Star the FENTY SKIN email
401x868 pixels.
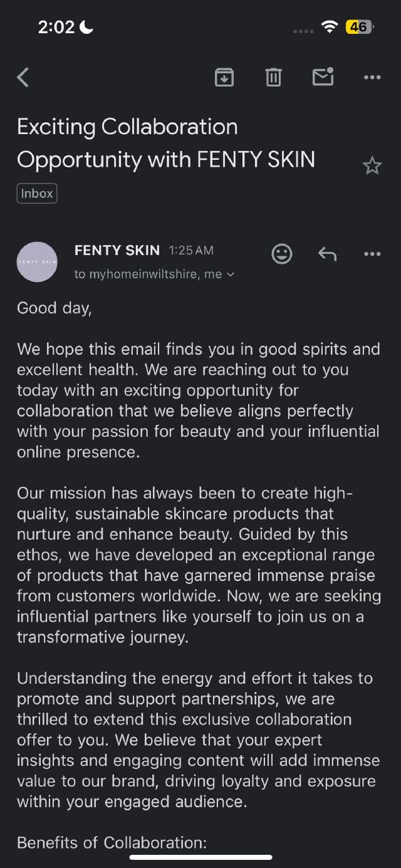[372, 165]
